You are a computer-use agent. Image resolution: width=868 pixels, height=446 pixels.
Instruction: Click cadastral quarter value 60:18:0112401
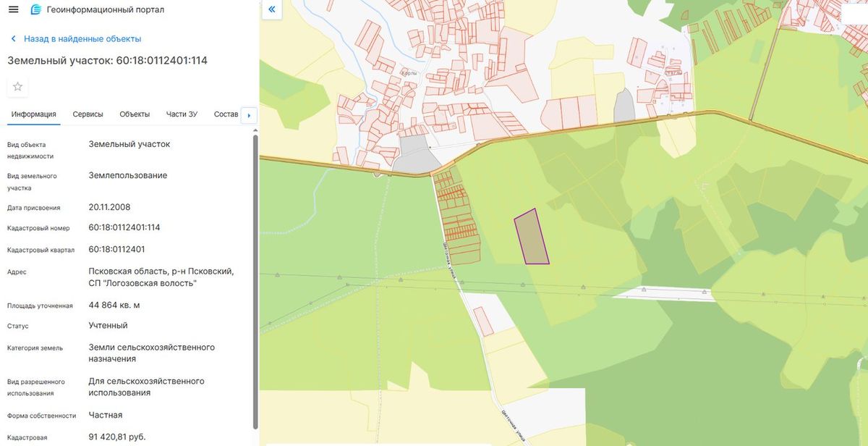(x=116, y=249)
